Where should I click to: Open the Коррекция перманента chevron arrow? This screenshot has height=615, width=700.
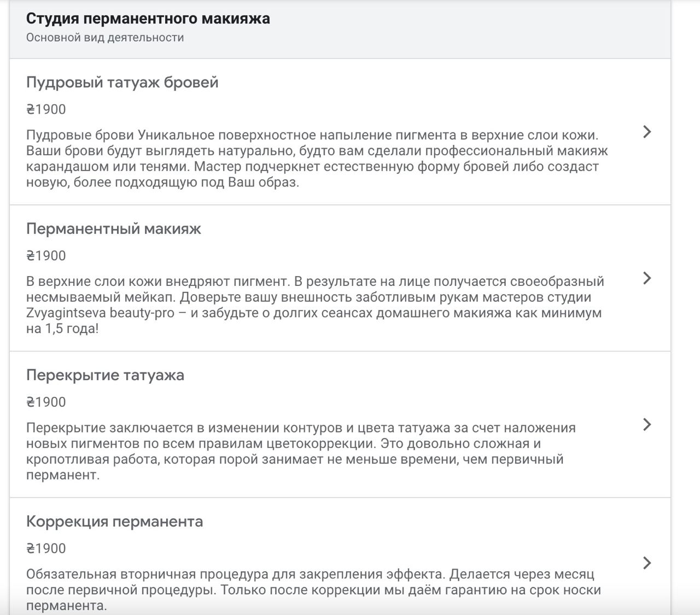point(647,563)
